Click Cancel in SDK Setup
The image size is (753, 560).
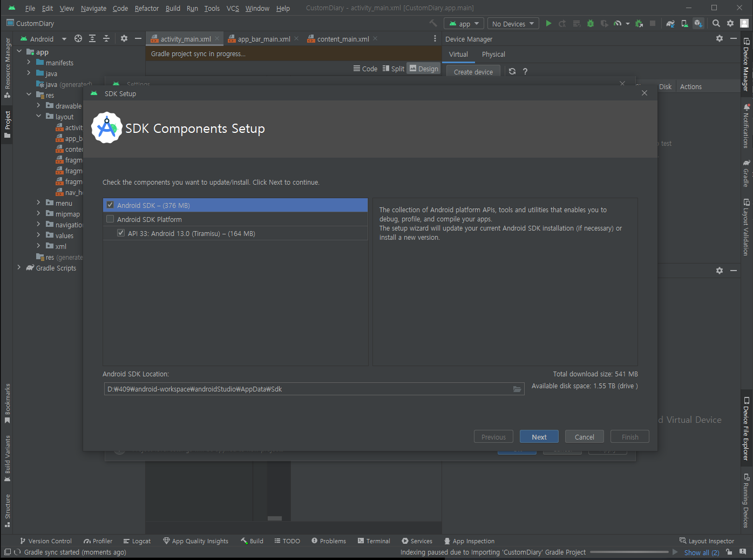585,437
